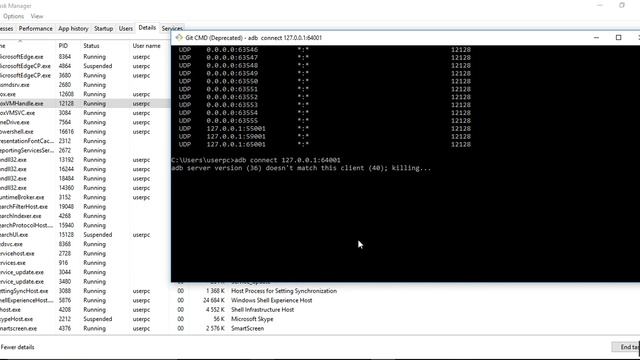The image size is (640, 360).
Task: Select the SearchProtocolHost process with PID 15940
Action: tap(84, 226)
